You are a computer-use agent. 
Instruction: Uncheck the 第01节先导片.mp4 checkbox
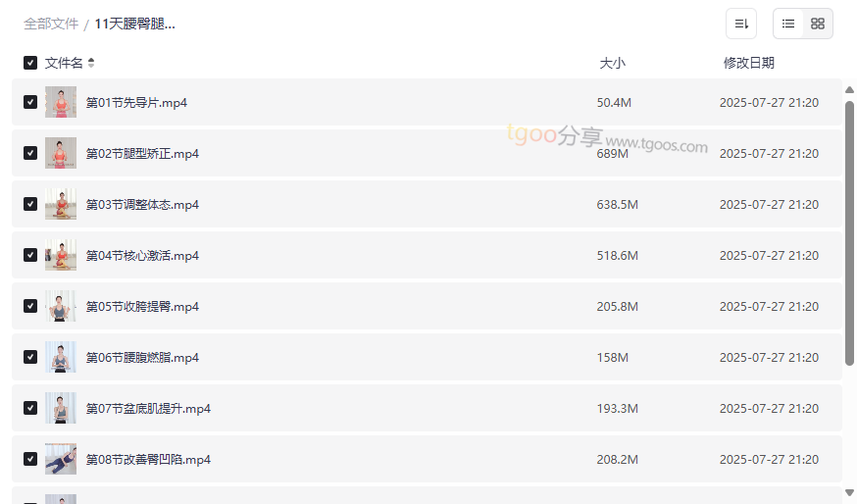coord(30,102)
